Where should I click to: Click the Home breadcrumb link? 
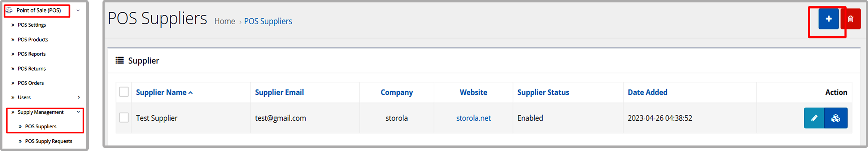[x=225, y=21]
